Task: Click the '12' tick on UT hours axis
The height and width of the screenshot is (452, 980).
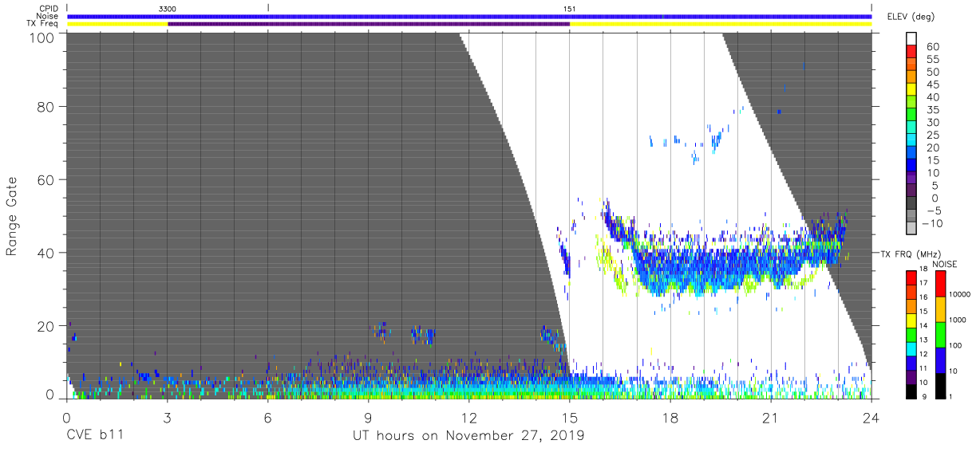Action: coord(469,418)
